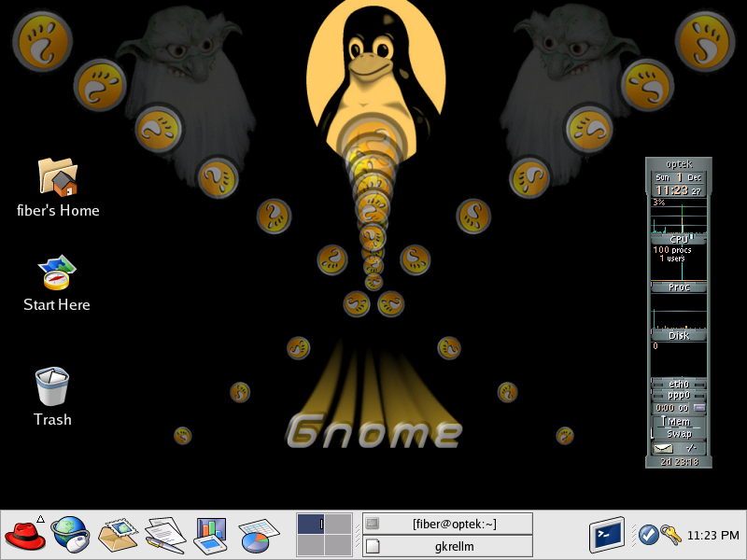Click the authentication keys icon in tray
This screenshot has height=560, width=747.
(x=670, y=535)
